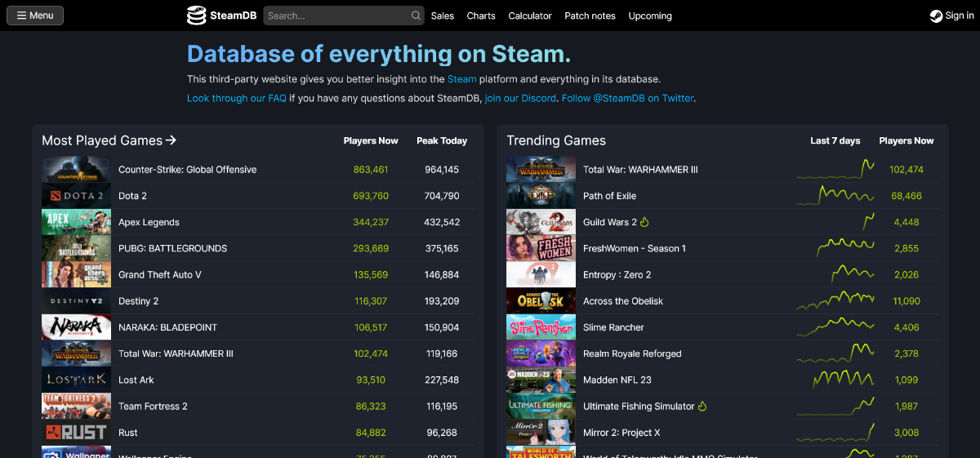This screenshot has width=980, height=458.
Task: Click Total War: WARHAMMER III 7-day sparkline
Action: [x=835, y=169]
